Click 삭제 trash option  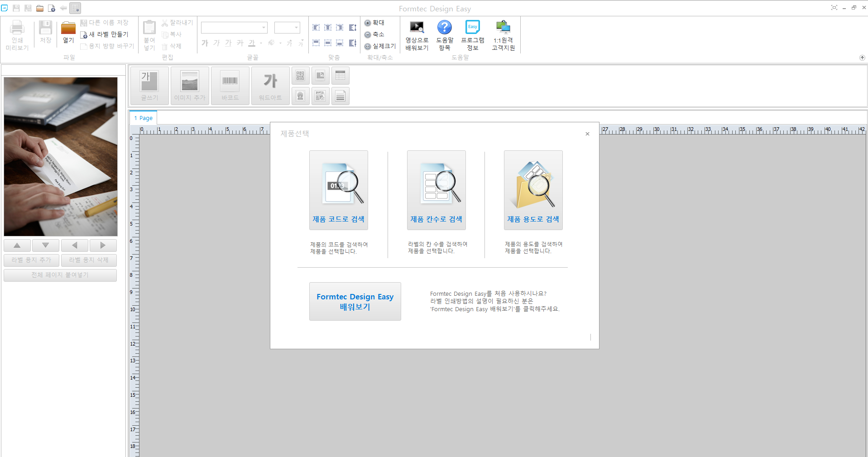pos(172,46)
